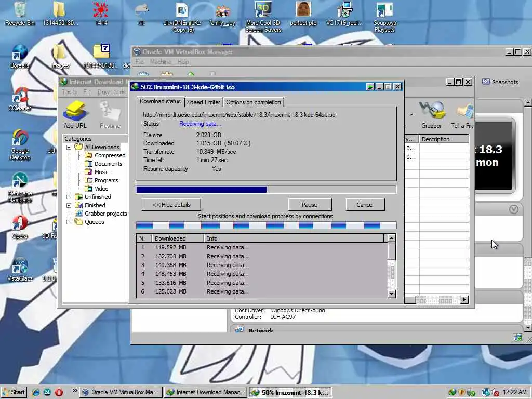Open the VirtualBox Manager Help menu
Image resolution: width=532 pixels, height=399 pixels.
click(x=183, y=62)
